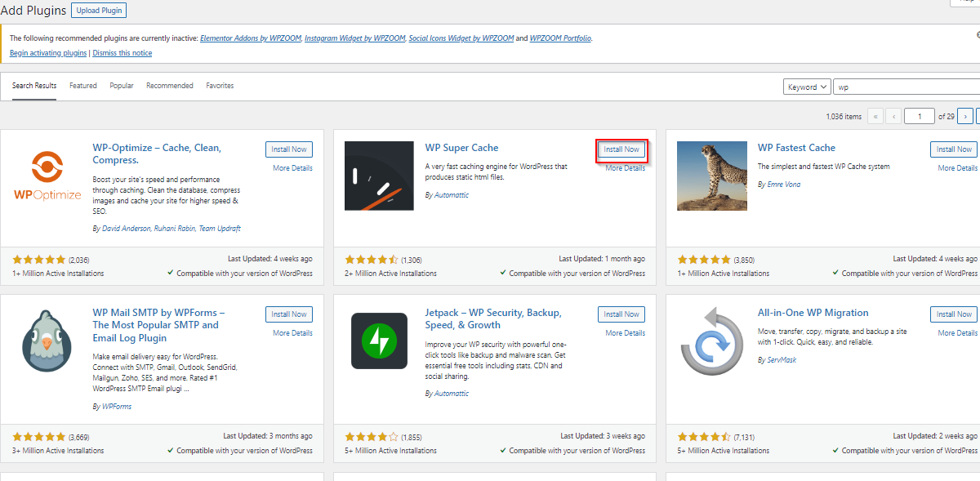Open the WP-Optimize – Cache, Clean, Compress title
Viewport: 980px width, 481px height.
157,154
